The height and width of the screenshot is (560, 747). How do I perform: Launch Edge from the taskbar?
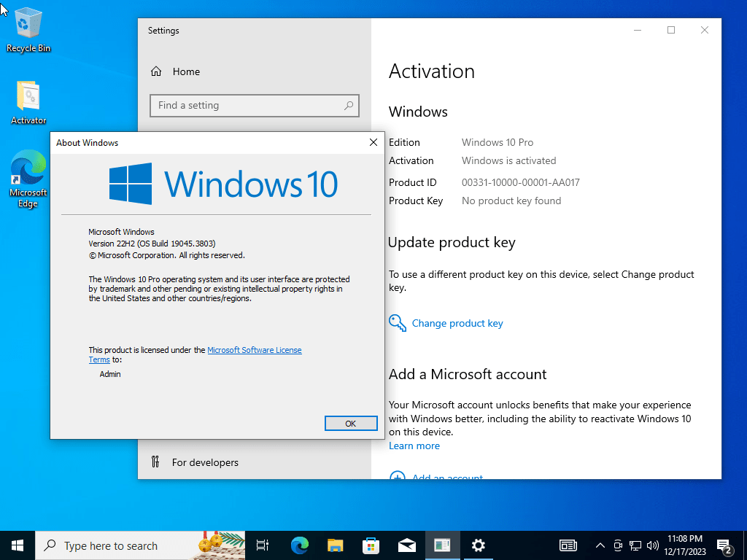click(300, 545)
